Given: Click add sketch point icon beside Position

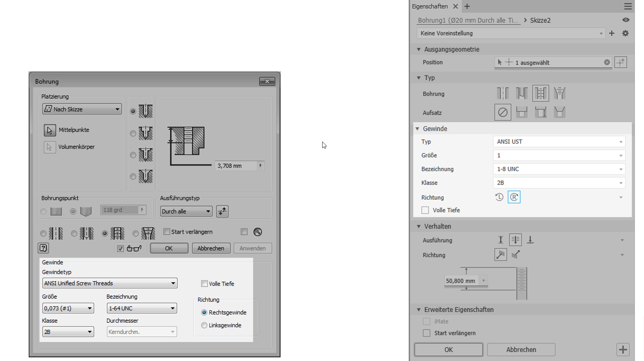Looking at the screenshot, I should click(620, 62).
